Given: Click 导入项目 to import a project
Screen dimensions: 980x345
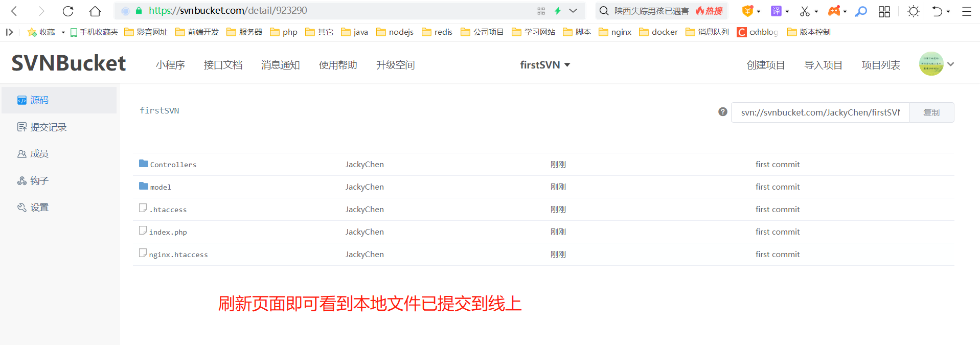Looking at the screenshot, I should coord(823,65).
